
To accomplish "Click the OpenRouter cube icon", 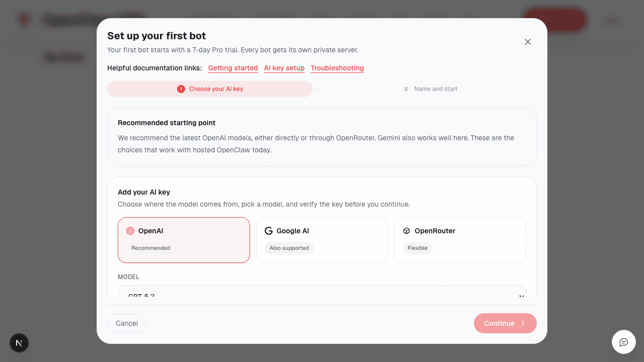I will click(406, 230).
